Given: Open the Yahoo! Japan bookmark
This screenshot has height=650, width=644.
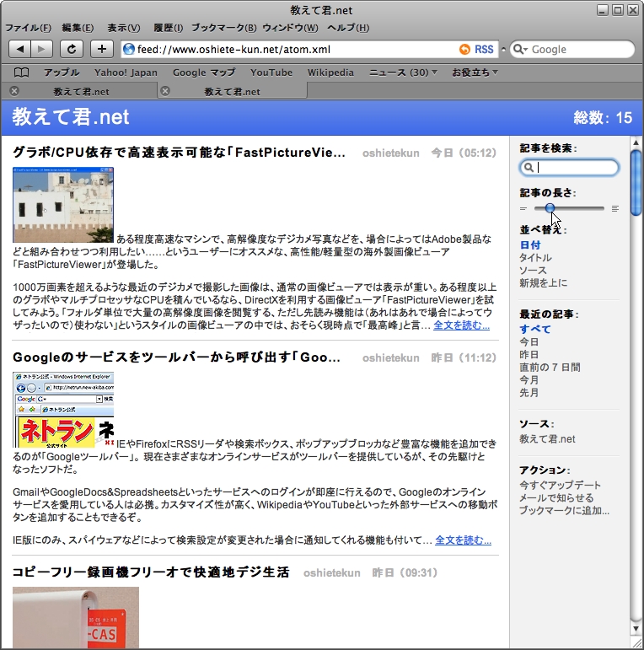Looking at the screenshot, I should click(x=126, y=73).
